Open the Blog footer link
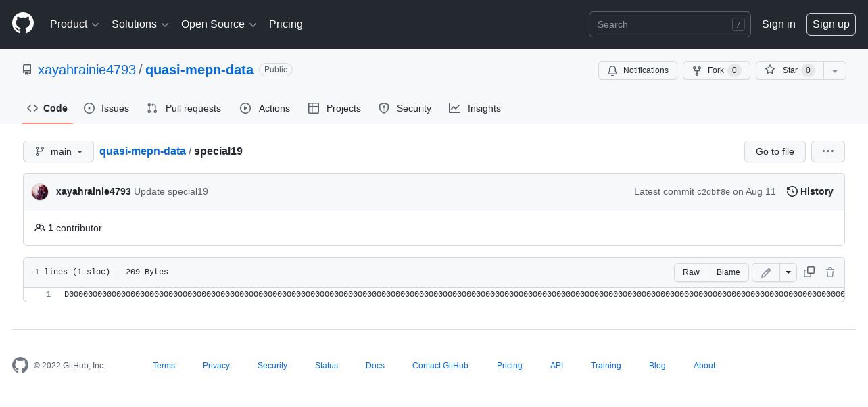Image resolution: width=868 pixels, height=407 pixels. 657,366
